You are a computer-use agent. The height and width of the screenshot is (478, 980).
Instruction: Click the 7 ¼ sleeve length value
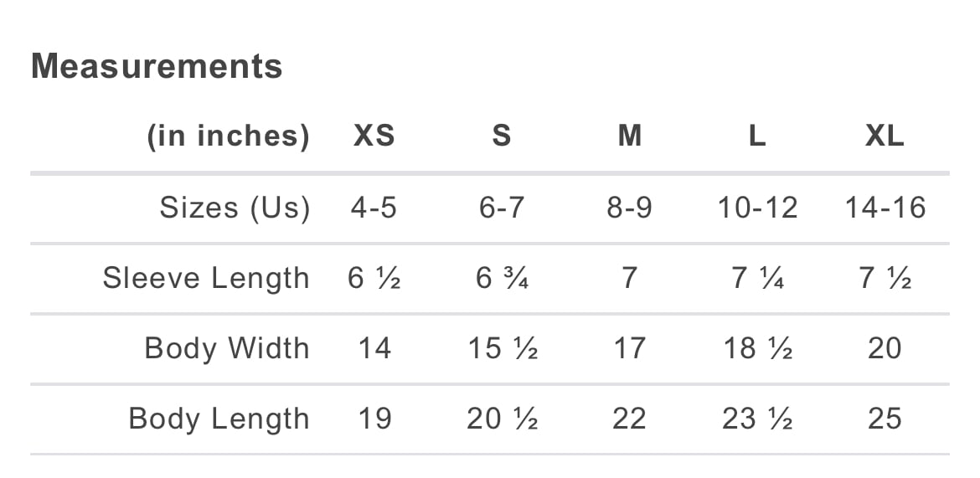click(757, 278)
